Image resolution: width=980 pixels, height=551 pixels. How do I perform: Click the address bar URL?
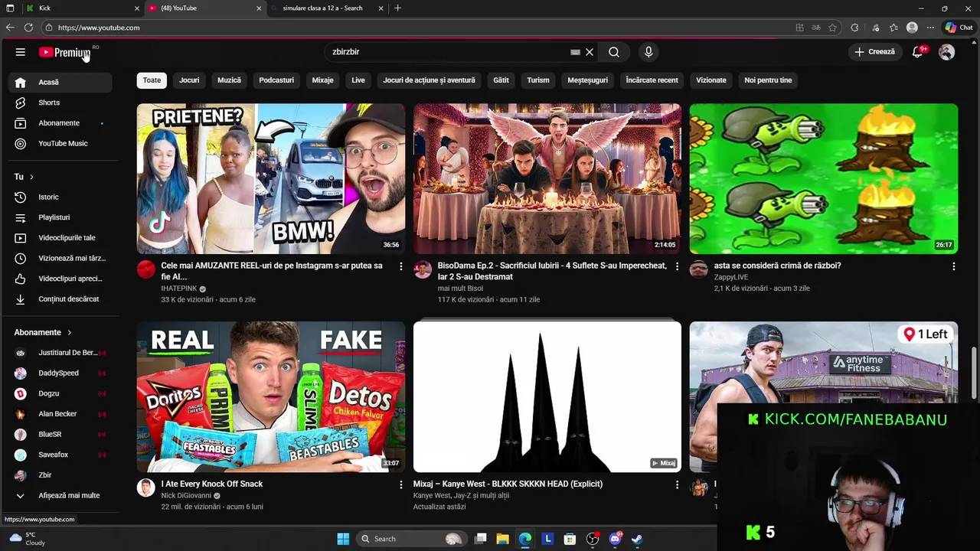(x=99, y=28)
